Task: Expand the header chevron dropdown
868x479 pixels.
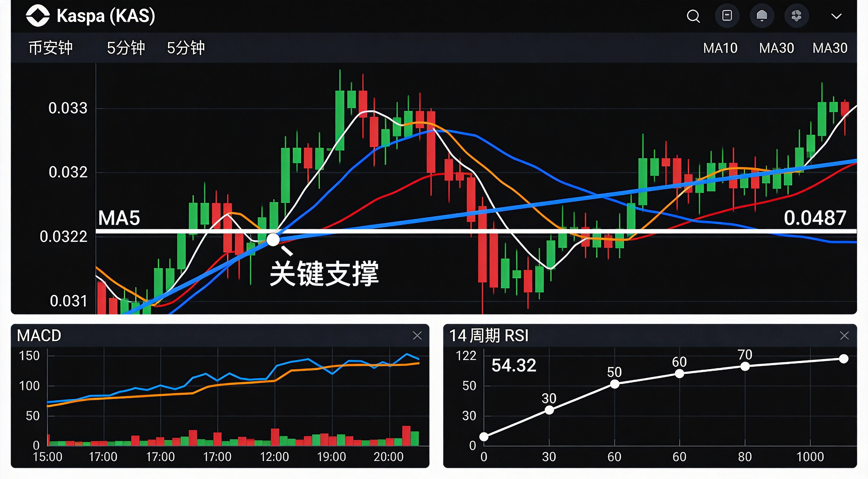Action: pyautogui.click(x=836, y=16)
